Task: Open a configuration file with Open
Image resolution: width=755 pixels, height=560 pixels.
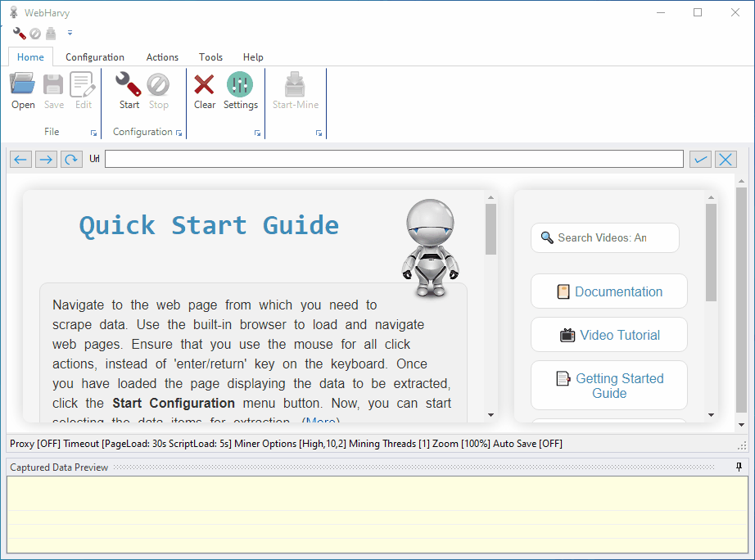Action: tap(23, 91)
